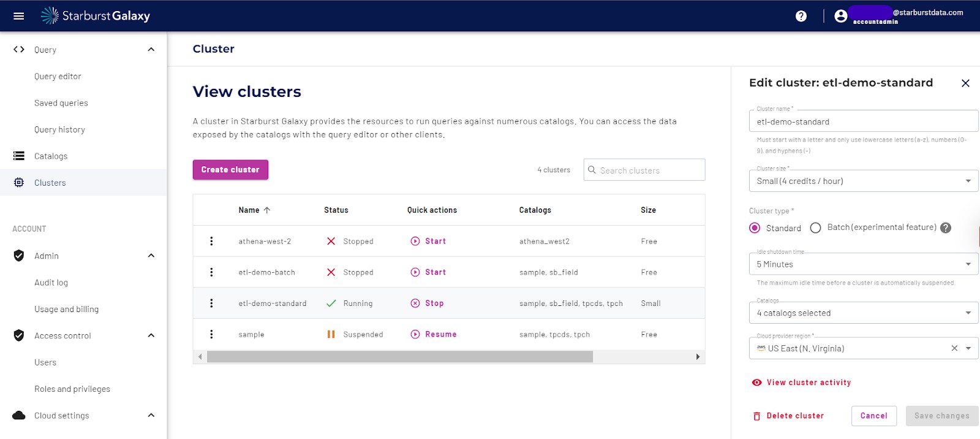Click the Create cluster button
Image resolution: width=980 pixels, height=439 pixels.
(x=230, y=170)
